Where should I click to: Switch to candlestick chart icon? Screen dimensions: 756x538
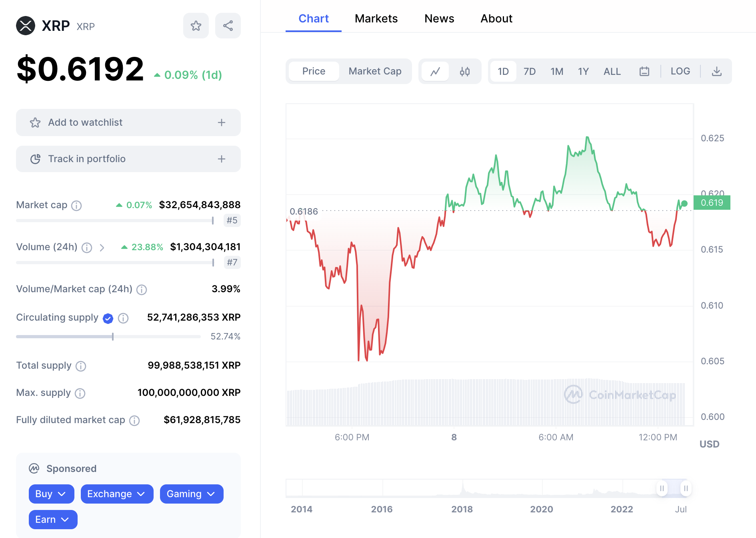464,72
